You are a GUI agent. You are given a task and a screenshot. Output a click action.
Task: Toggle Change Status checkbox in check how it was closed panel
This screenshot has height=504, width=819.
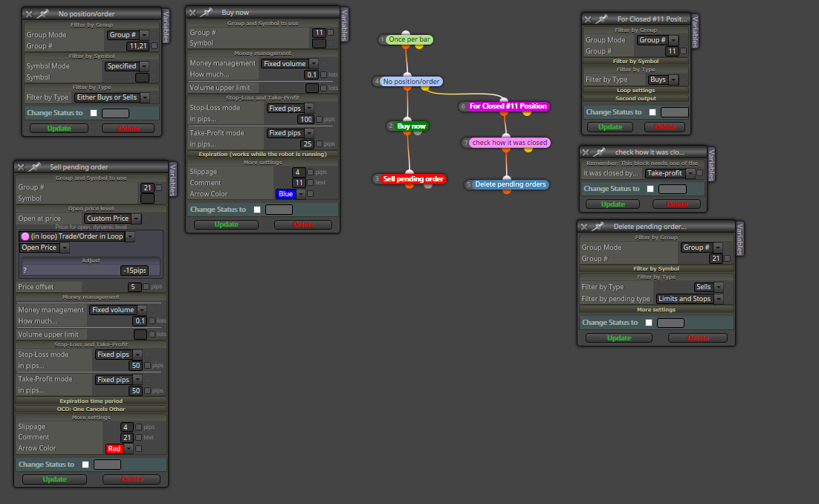point(650,189)
